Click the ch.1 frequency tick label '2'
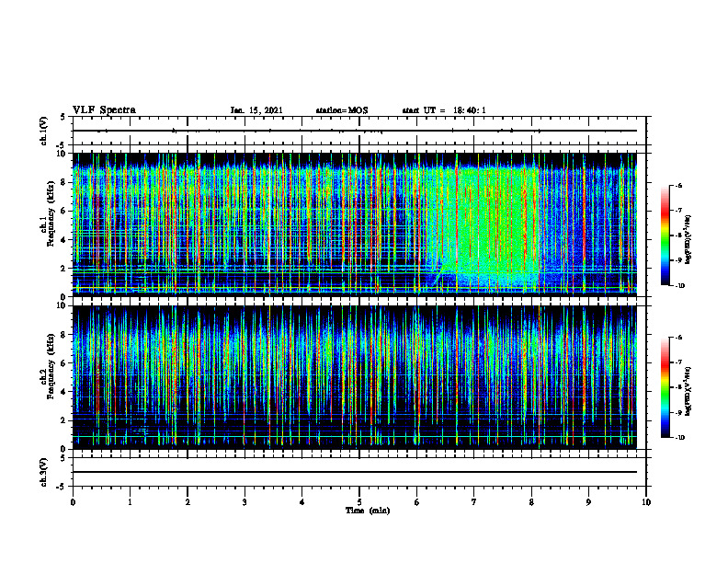 pos(63,269)
